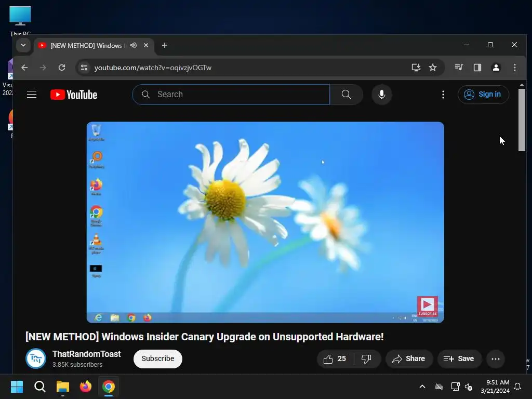Go to the YouTube home logo

coord(74,95)
